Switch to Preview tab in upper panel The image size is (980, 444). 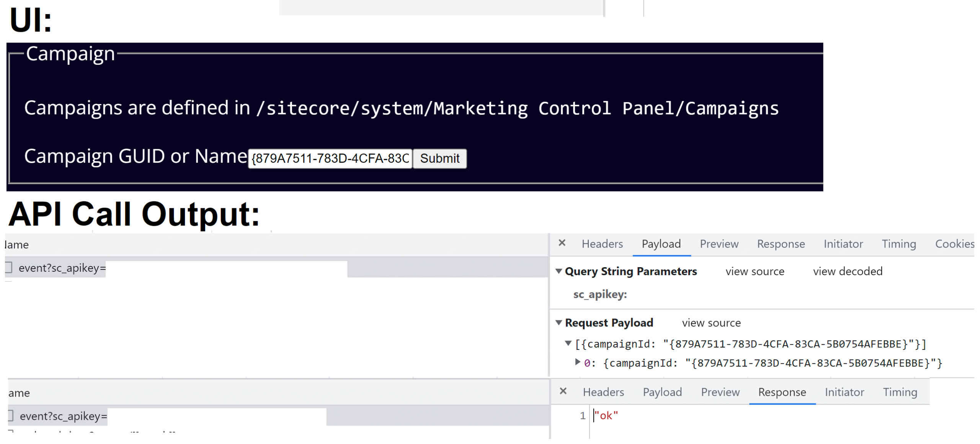(x=719, y=244)
